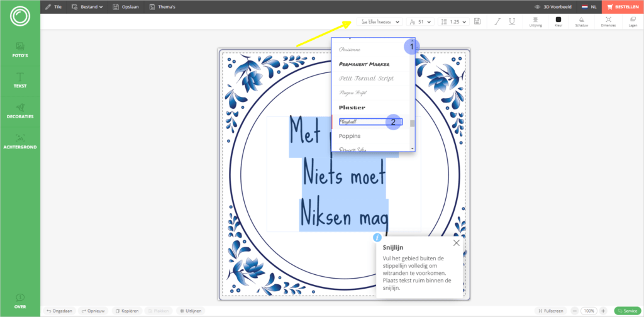Open the Uitlijning alignment options
Screen dimensions: 644x317
click(535, 21)
